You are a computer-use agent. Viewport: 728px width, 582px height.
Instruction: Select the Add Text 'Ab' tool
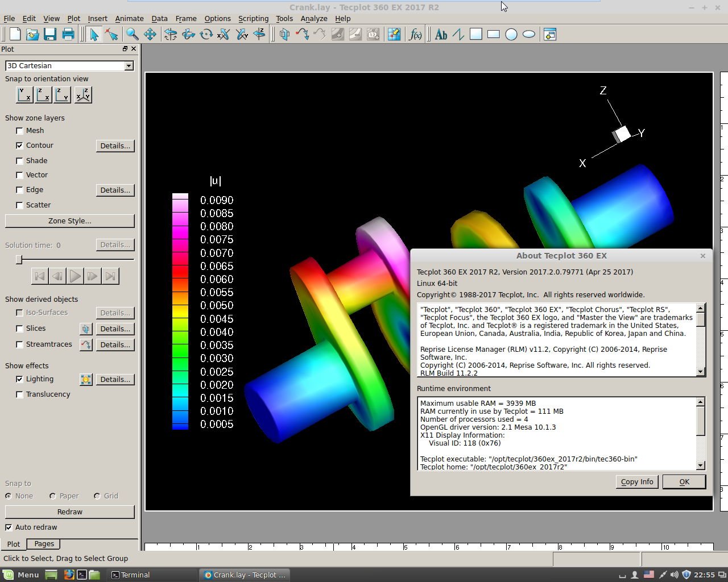(441, 34)
